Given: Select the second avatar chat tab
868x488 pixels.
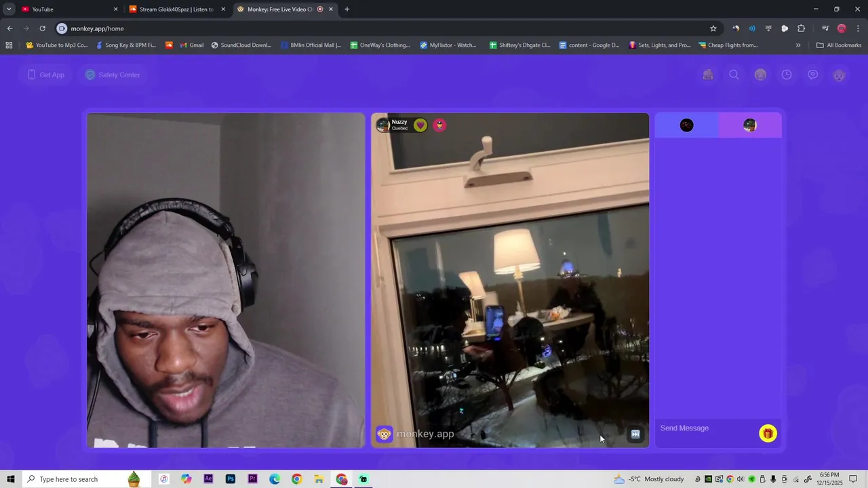Looking at the screenshot, I should (749, 125).
